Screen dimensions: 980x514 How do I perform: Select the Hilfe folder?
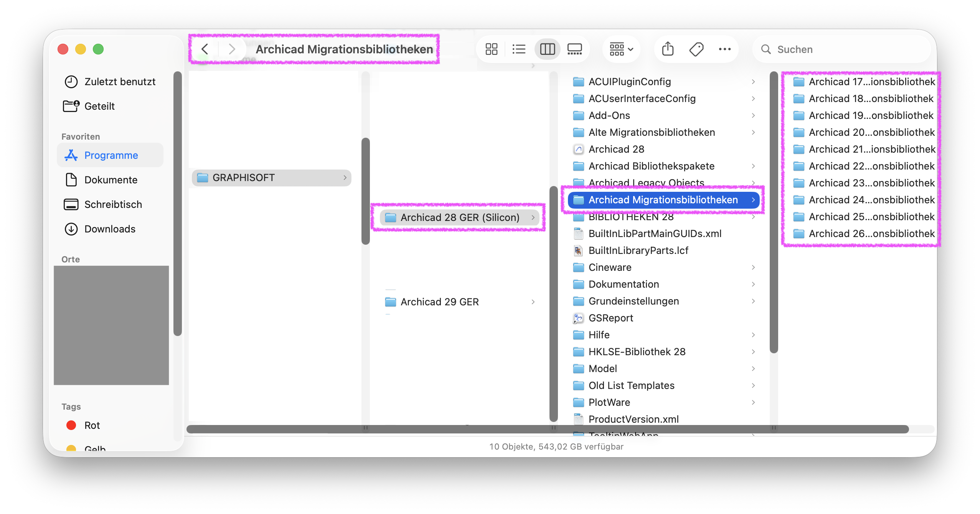coord(664,335)
